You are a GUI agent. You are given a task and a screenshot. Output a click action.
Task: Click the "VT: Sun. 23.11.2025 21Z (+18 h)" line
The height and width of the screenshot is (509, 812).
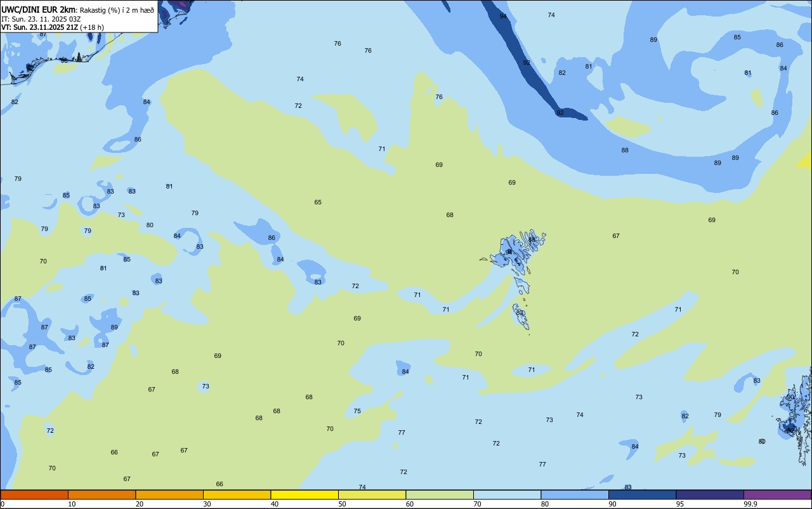coord(53,27)
